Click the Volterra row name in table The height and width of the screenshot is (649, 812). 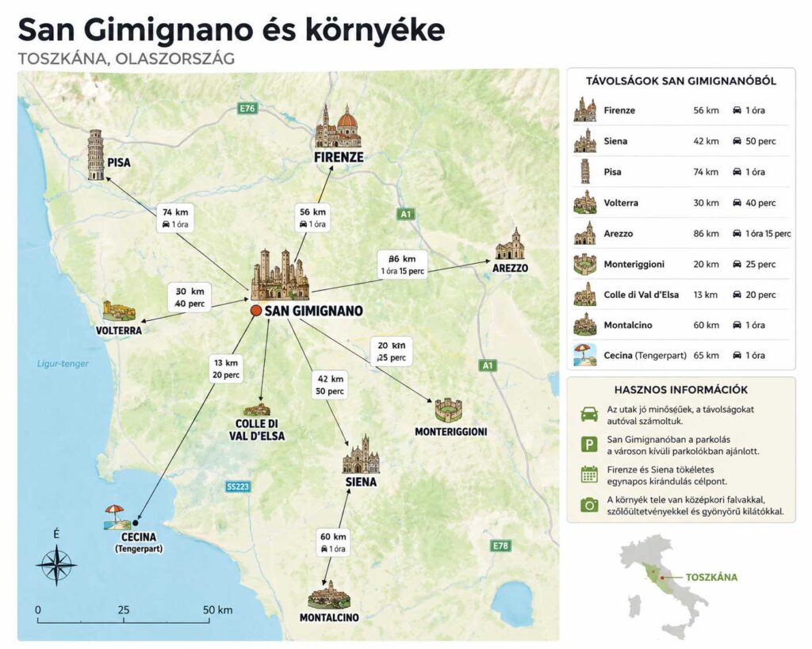pos(621,203)
